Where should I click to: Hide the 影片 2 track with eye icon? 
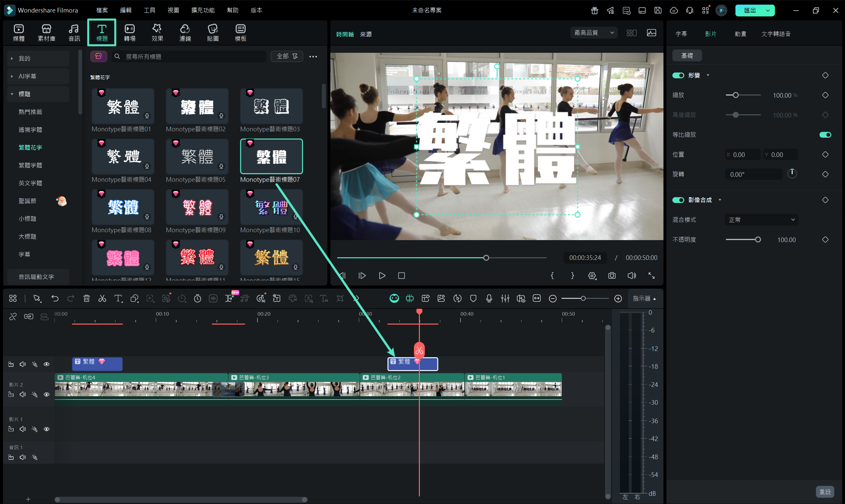(x=47, y=394)
